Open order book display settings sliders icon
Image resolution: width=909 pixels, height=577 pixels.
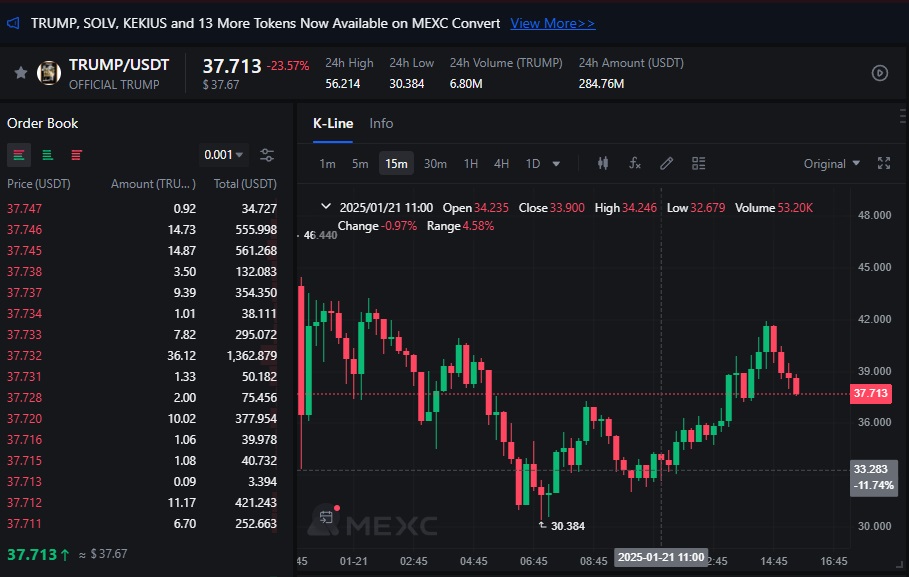coord(267,155)
